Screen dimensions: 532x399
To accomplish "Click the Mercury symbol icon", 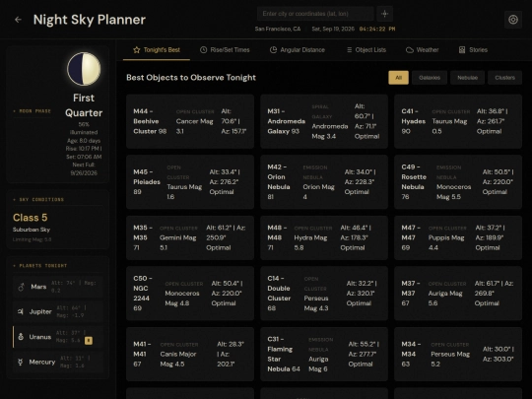I will coord(21,362).
